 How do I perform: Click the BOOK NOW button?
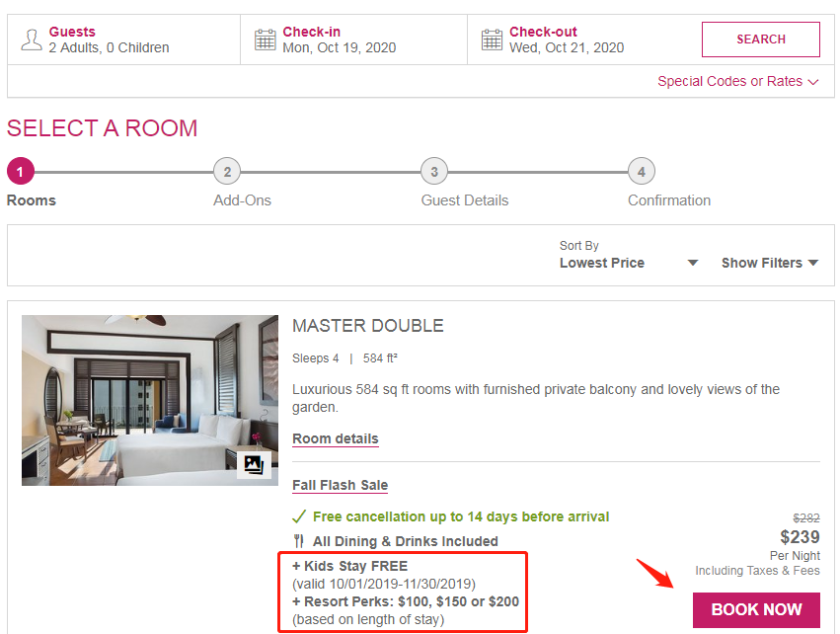click(756, 609)
